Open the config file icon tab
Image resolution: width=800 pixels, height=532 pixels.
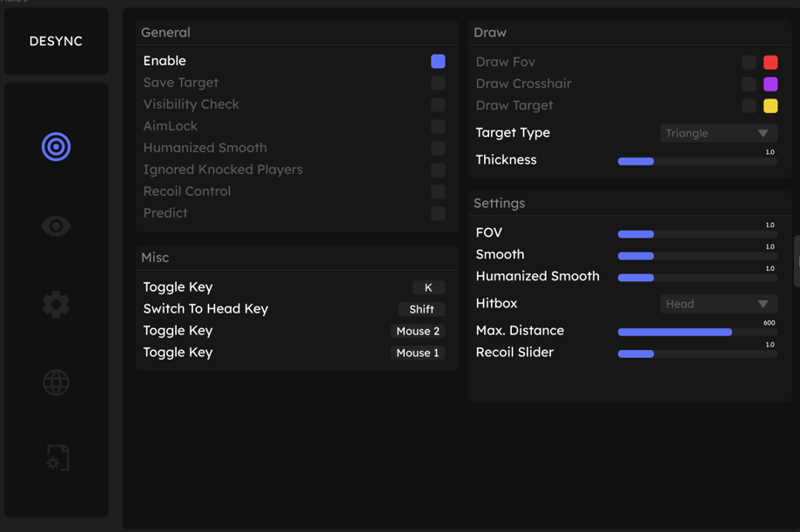point(57,457)
